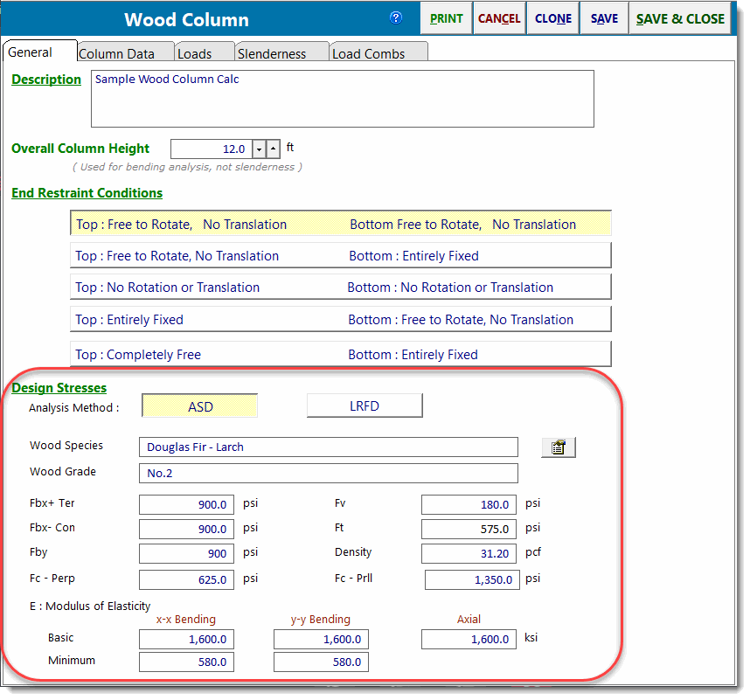Click the blue help question mark icon
The image size is (750, 700).
pos(396,17)
